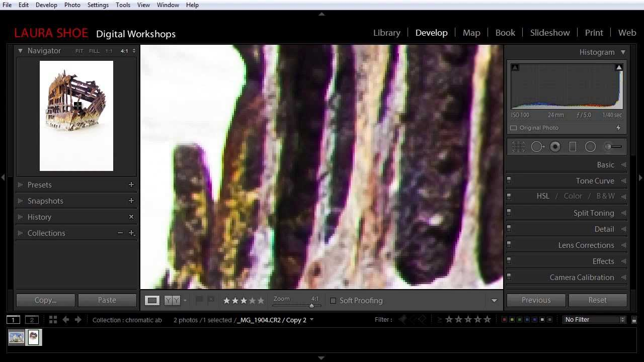This screenshot has width=644, height=362.
Task: Open the No Filter dropdown
Action: [594, 319]
